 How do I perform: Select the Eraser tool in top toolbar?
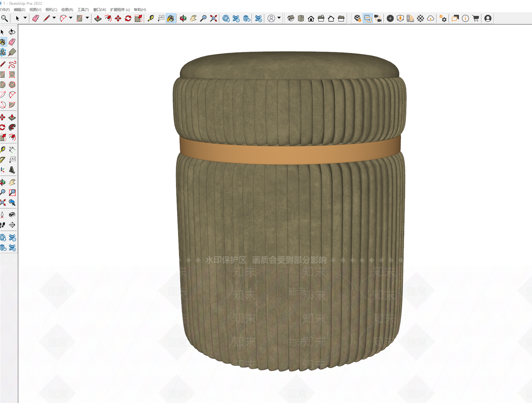[x=36, y=18]
